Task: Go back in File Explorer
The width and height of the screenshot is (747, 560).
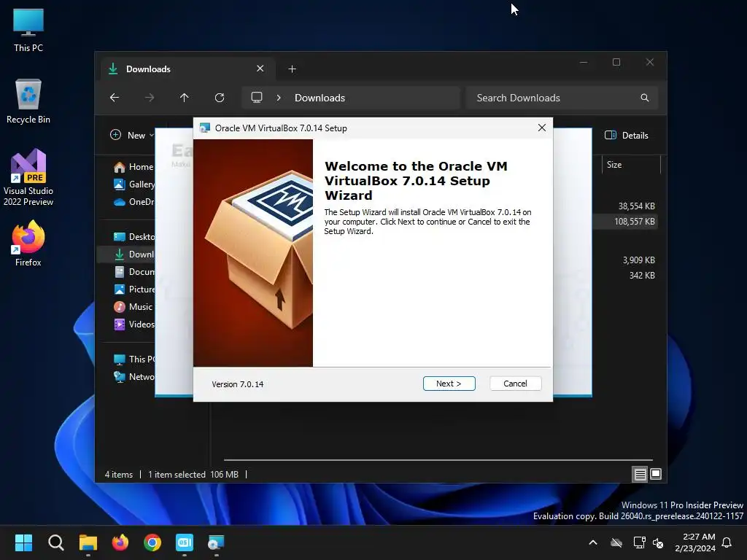Action: click(x=115, y=98)
